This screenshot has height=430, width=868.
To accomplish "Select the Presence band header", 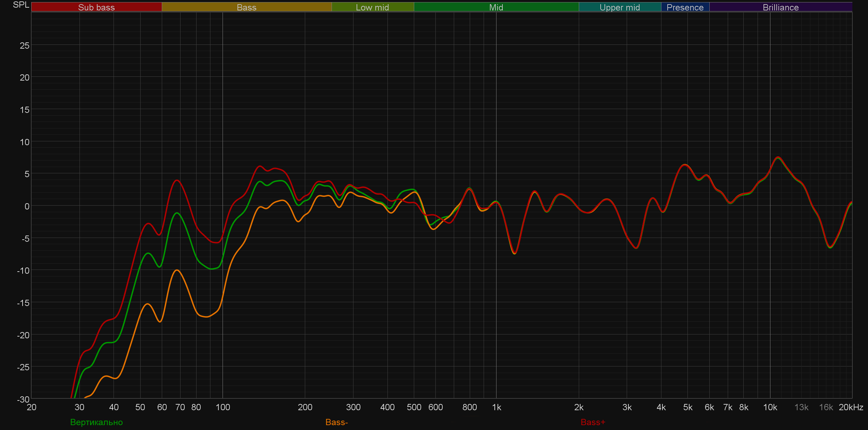I will coord(685,7).
